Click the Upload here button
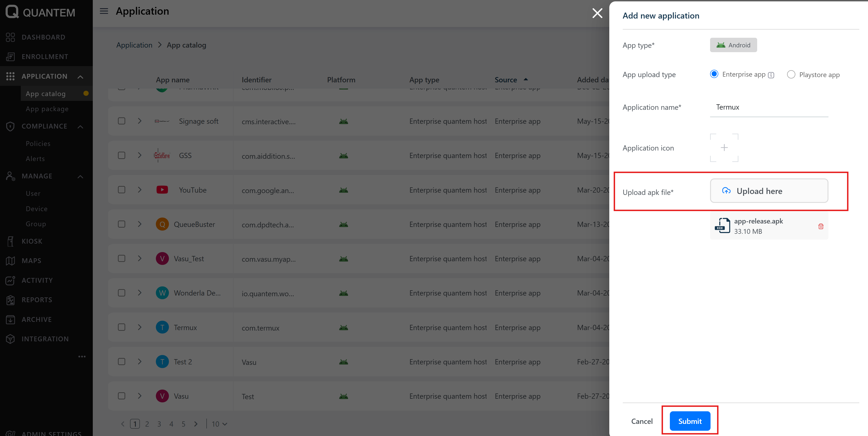 (769, 191)
